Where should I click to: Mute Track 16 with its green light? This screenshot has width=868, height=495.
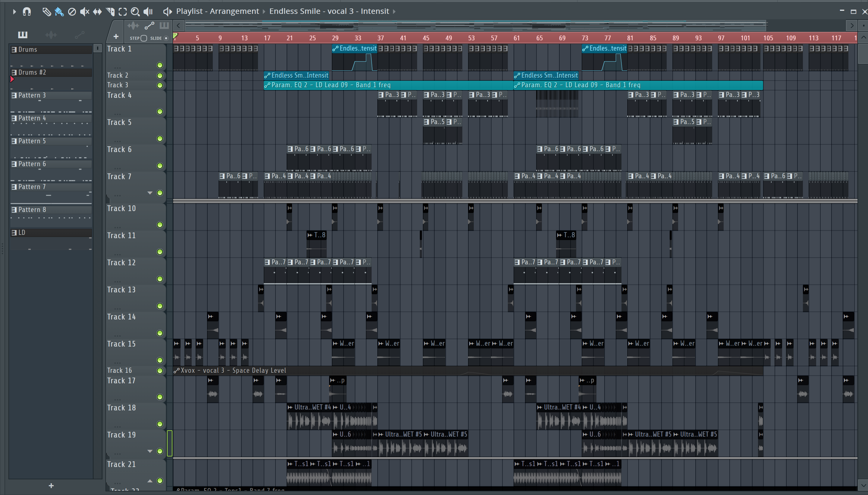click(x=159, y=371)
